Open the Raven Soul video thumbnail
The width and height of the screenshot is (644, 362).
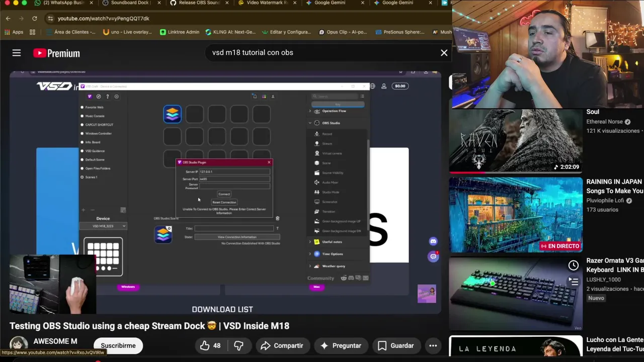(516, 140)
